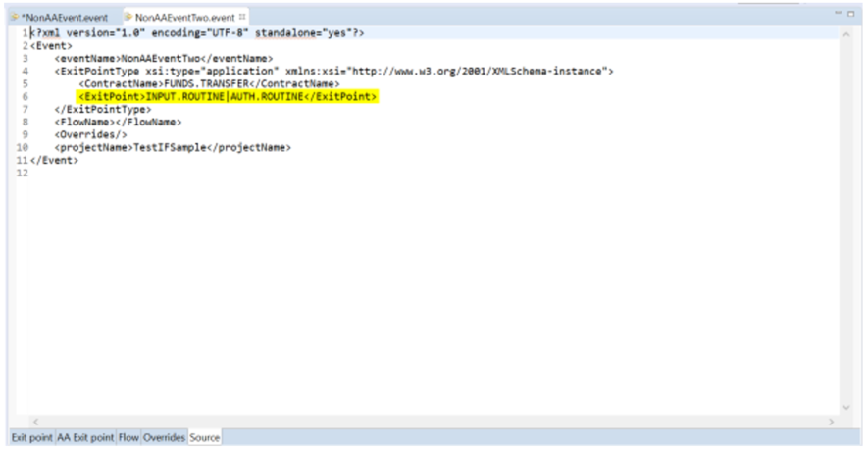
Task: Maximize the editor area icon
Action: click(x=851, y=14)
